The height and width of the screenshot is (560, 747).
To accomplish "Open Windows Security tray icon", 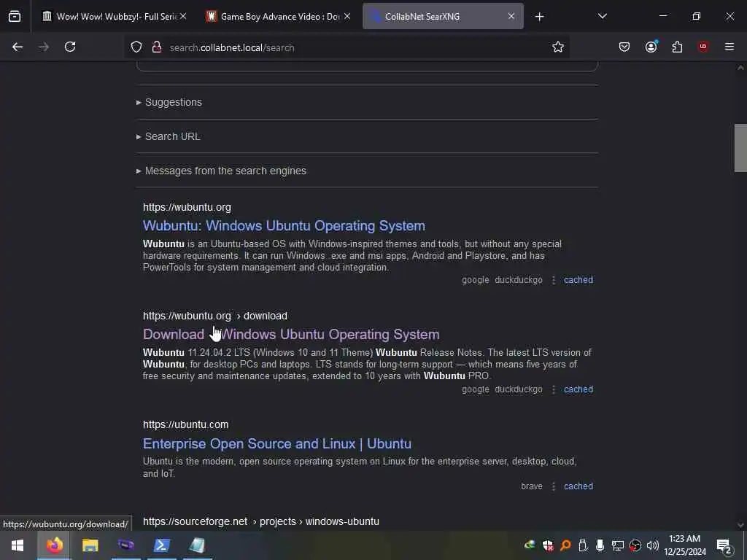I will click(547, 545).
